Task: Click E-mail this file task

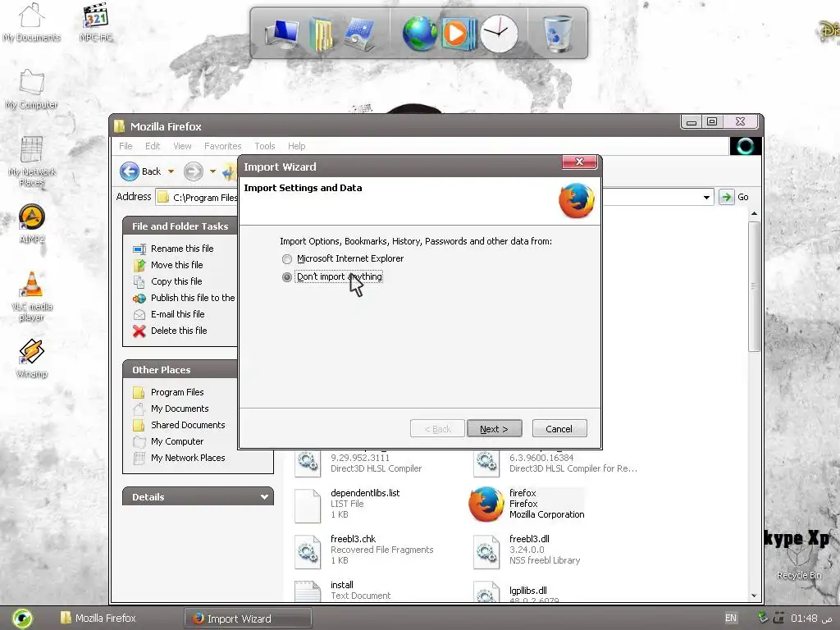Action: click(177, 314)
